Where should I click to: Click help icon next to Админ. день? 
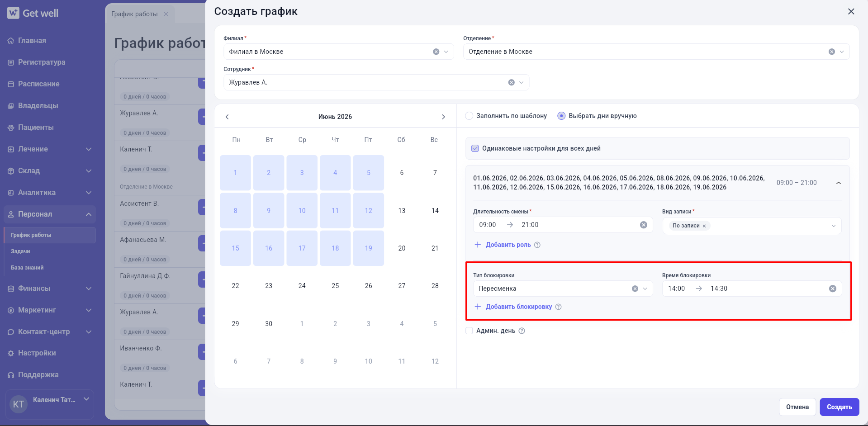click(x=522, y=331)
